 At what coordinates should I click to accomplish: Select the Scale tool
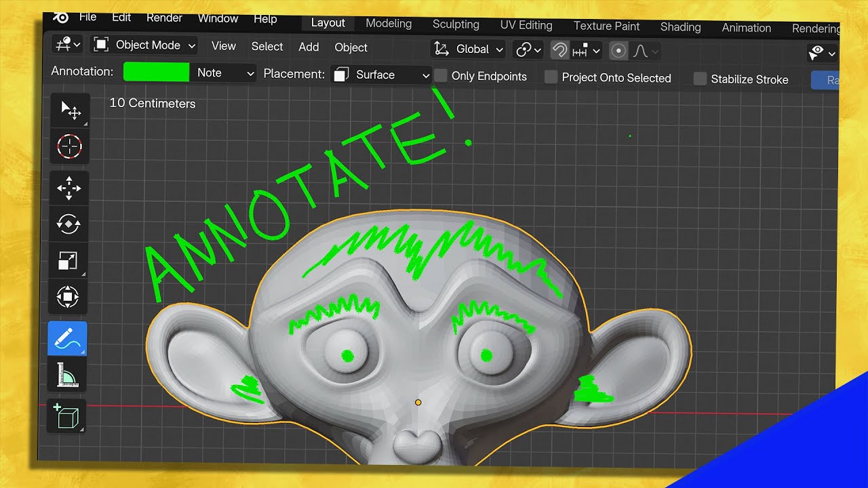click(68, 260)
